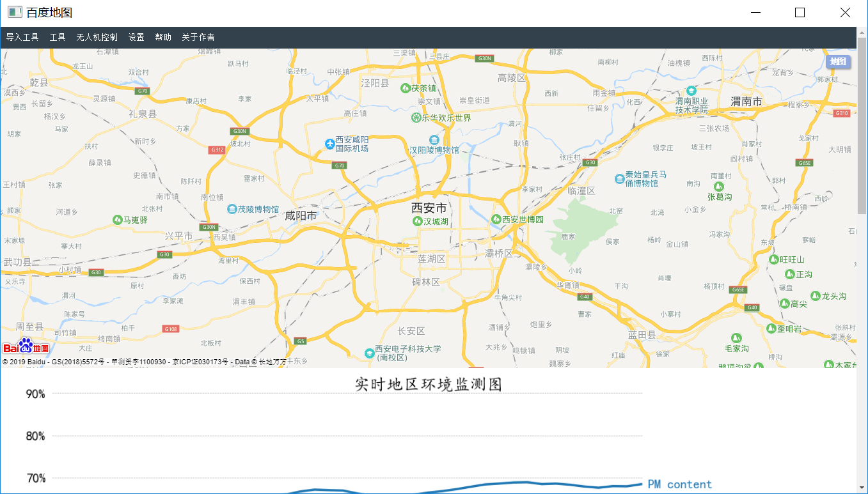
Task: Open the 设置 menu
Action: (x=136, y=37)
